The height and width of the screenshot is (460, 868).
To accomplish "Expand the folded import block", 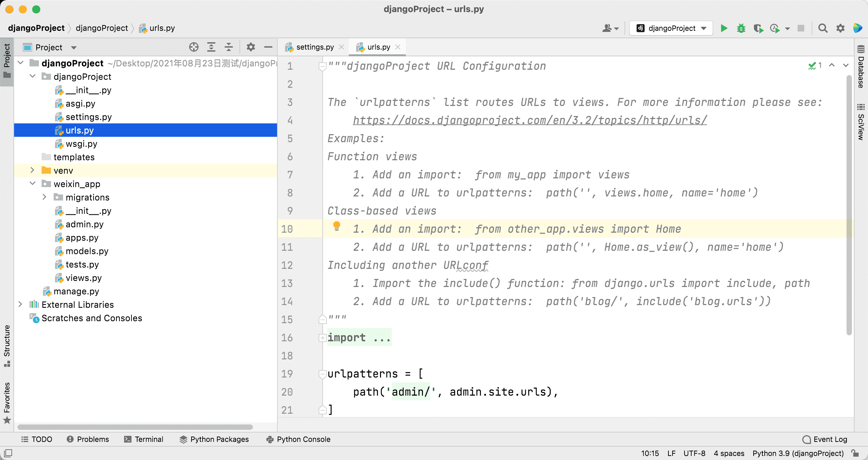I will point(322,337).
